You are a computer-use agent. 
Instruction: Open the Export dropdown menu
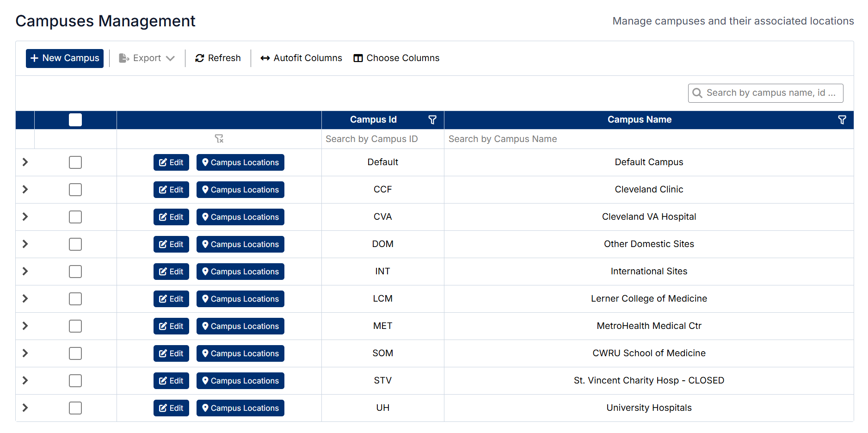click(147, 58)
